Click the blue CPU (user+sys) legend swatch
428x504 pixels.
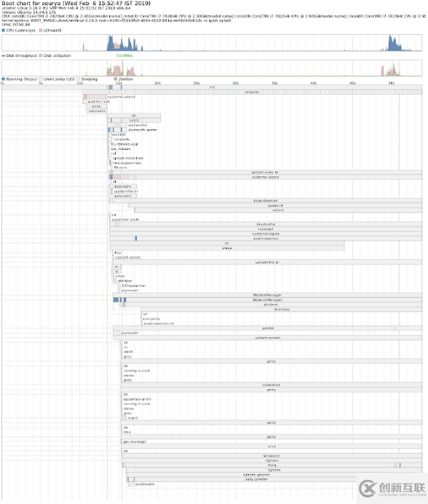pos(4,30)
